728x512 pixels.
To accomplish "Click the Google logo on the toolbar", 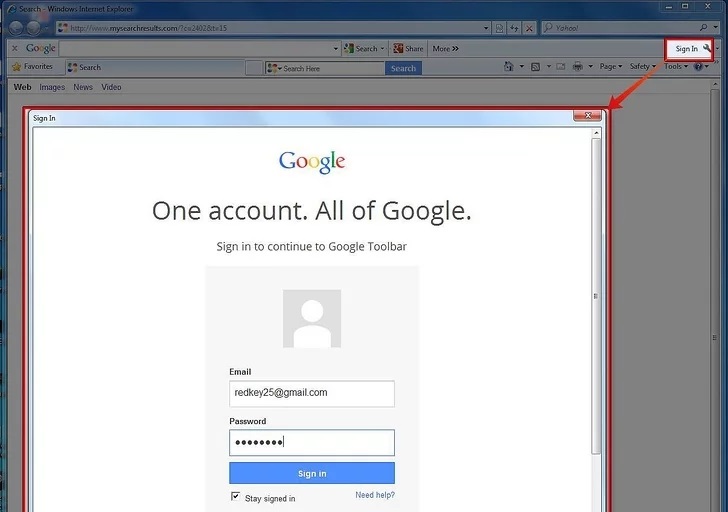I will 41,48.
